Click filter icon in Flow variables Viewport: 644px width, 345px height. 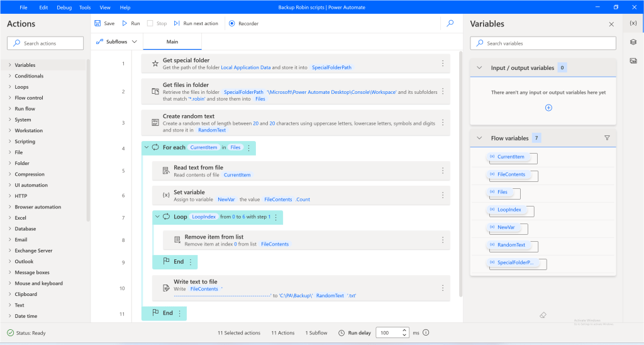point(607,138)
